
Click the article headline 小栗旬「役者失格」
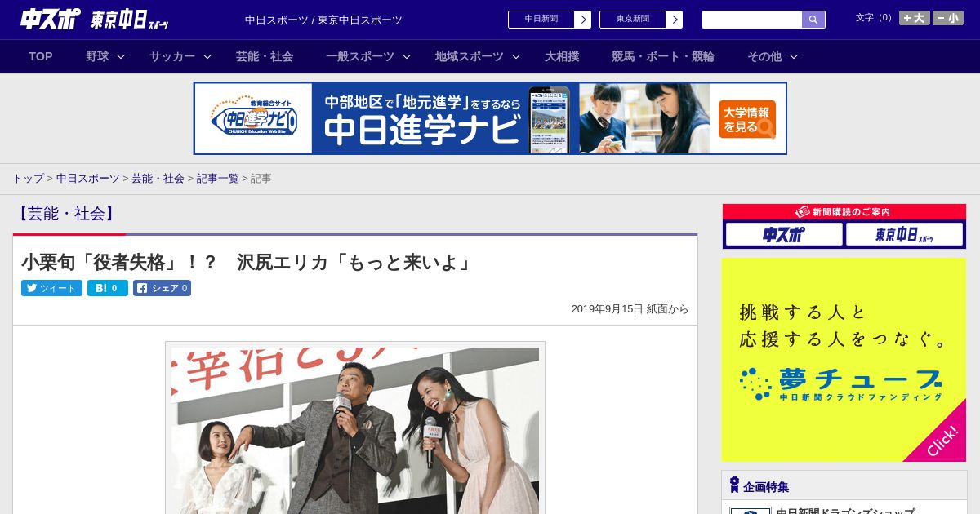click(247, 262)
